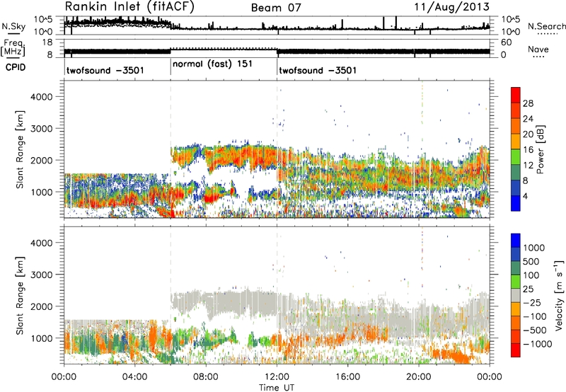566x392 pixels.
Task: Click the '20:00' time axis label
Action: pos(418,376)
